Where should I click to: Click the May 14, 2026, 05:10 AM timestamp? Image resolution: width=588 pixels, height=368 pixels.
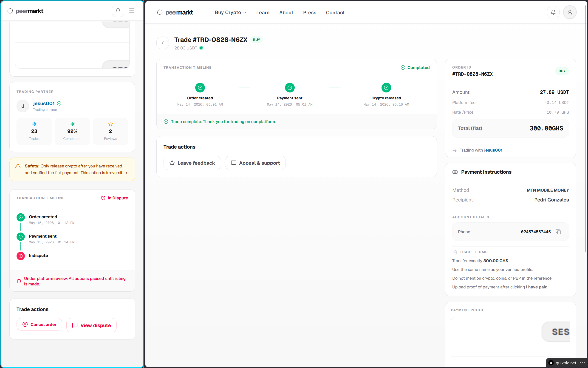coord(386,104)
